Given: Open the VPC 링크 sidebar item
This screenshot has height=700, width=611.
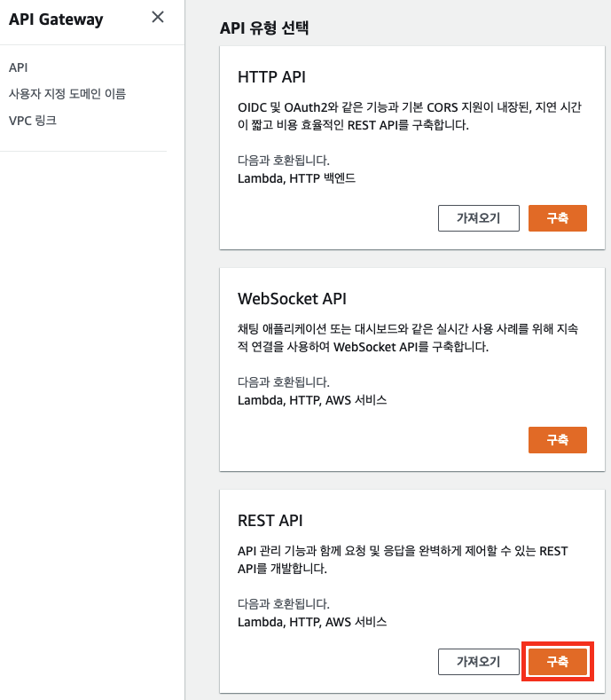Looking at the screenshot, I should click(33, 121).
